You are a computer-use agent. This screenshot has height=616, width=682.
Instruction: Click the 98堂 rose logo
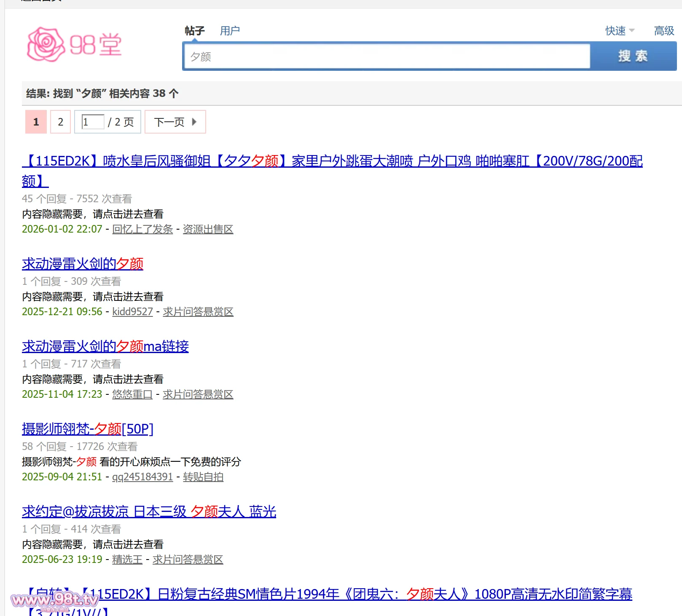pyautogui.click(x=74, y=45)
